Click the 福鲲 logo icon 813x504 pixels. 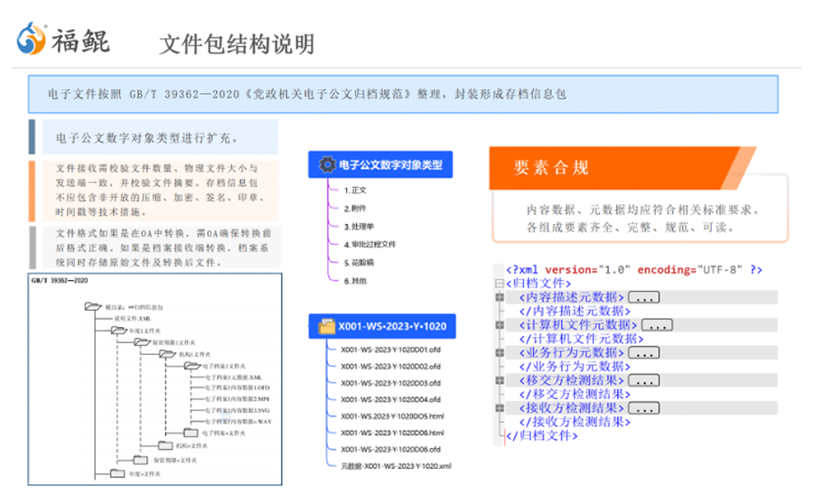pyautogui.click(x=33, y=39)
